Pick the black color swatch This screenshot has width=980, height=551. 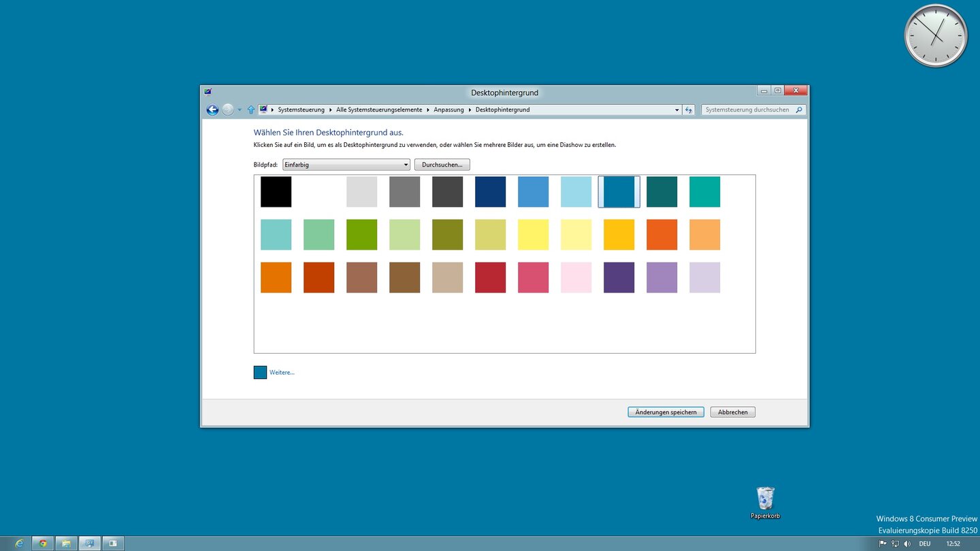pyautogui.click(x=276, y=192)
